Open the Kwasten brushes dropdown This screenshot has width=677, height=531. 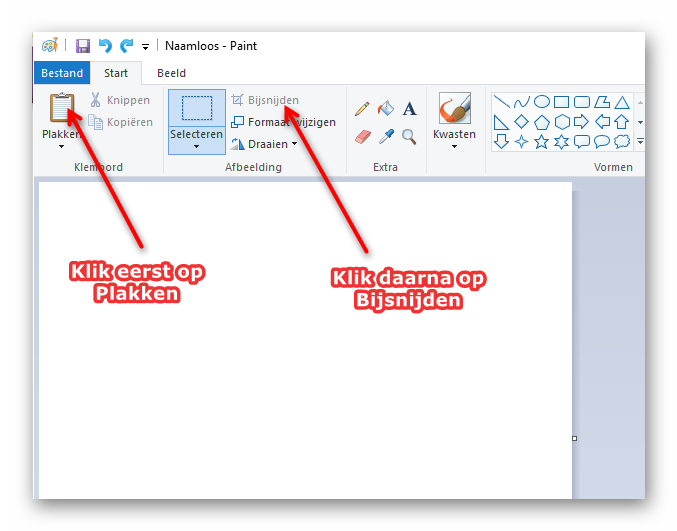pyautogui.click(x=454, y=146)
